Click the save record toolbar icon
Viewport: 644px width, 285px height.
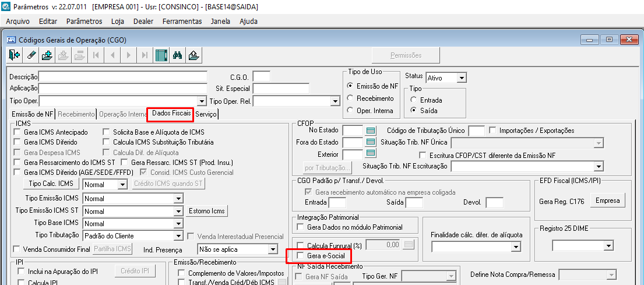pyautogui.click(x=63, y=55)
